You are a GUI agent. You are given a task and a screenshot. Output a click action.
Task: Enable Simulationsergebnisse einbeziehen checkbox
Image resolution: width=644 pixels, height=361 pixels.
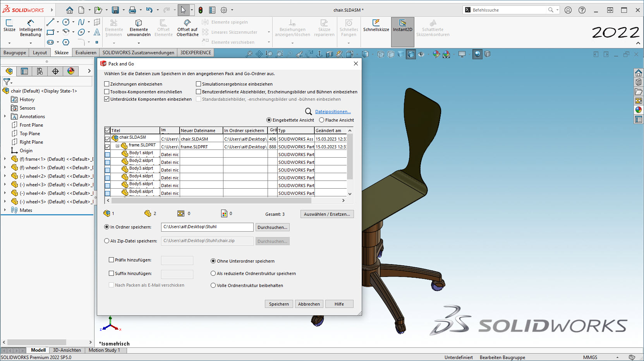point(199,84)
